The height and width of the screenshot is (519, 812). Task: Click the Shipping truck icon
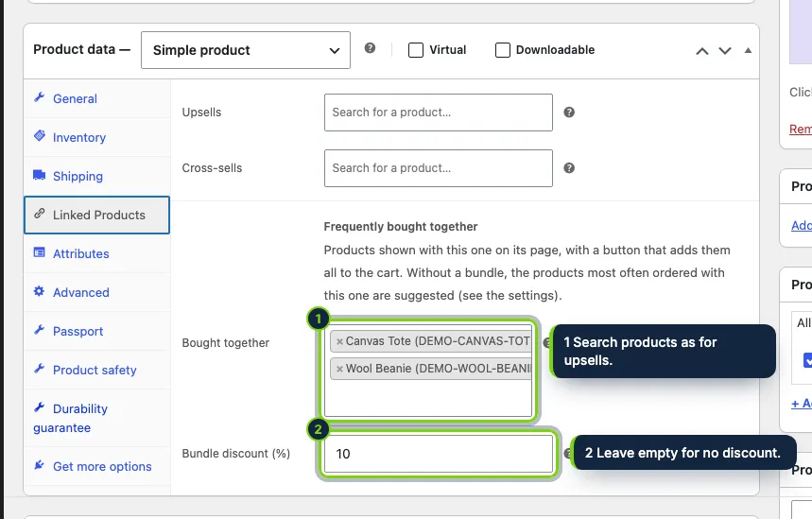click(40, 175)
